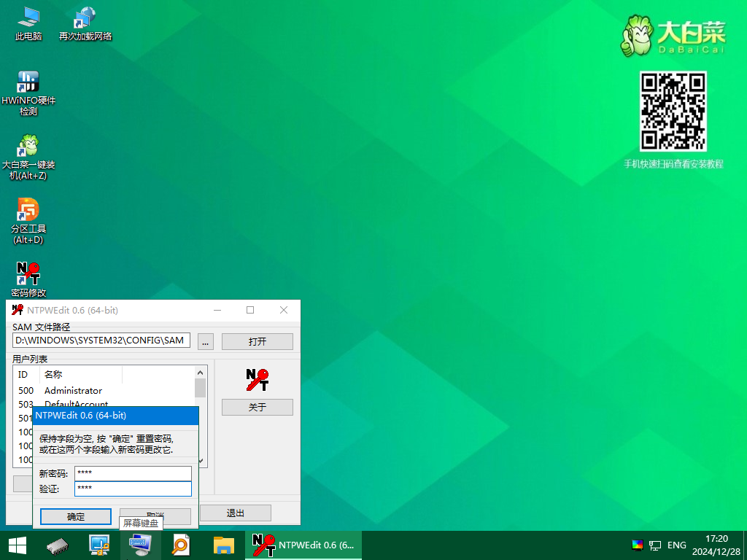The width and height of the screenshot is (747, 560).
Task: Click the magnifier document search taskbar icon
Action: (x=182, y=545)
